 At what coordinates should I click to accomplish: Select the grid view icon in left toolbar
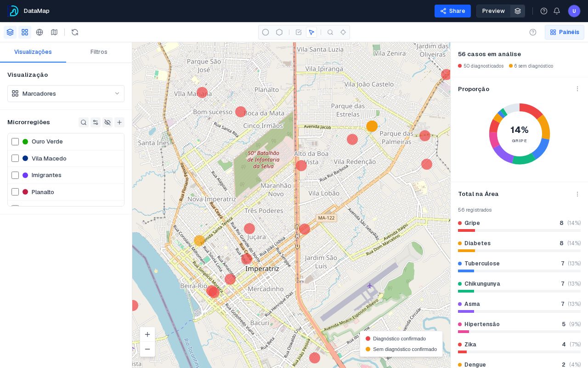click(x=25, y=32)
